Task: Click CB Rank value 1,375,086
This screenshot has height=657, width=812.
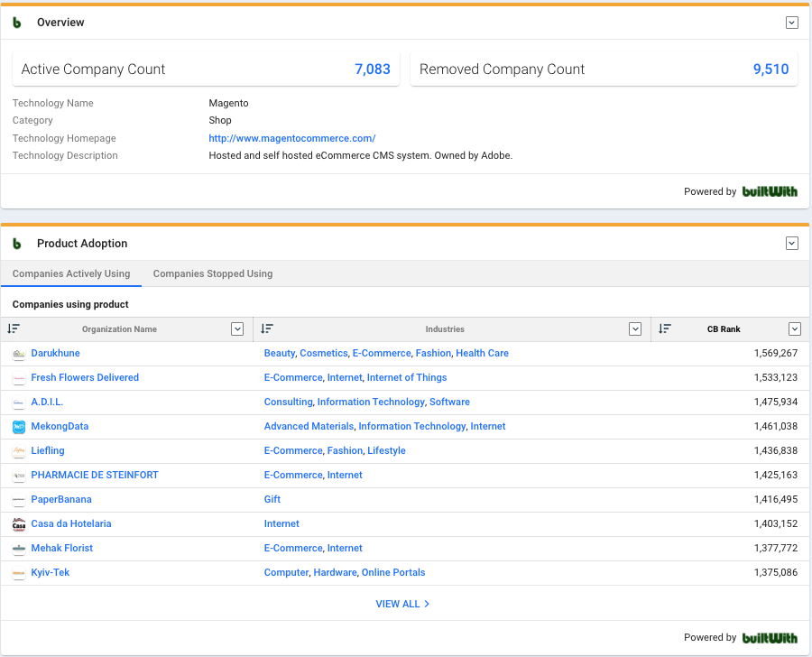Action: pyautogui.click(x=776, y=572)
